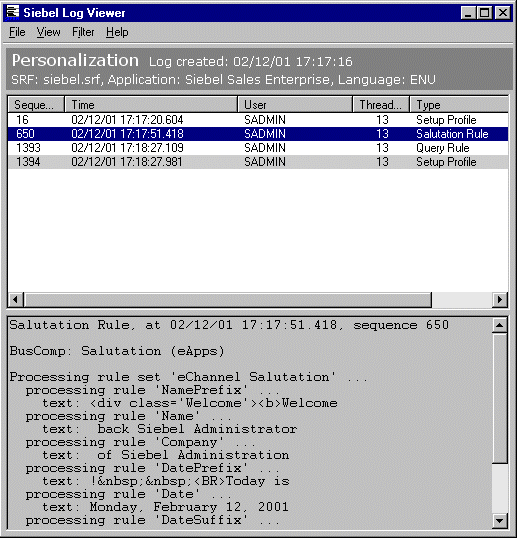The image size is (517, 538).
Task: Sort by the Time column header
Action: point(151,105)
